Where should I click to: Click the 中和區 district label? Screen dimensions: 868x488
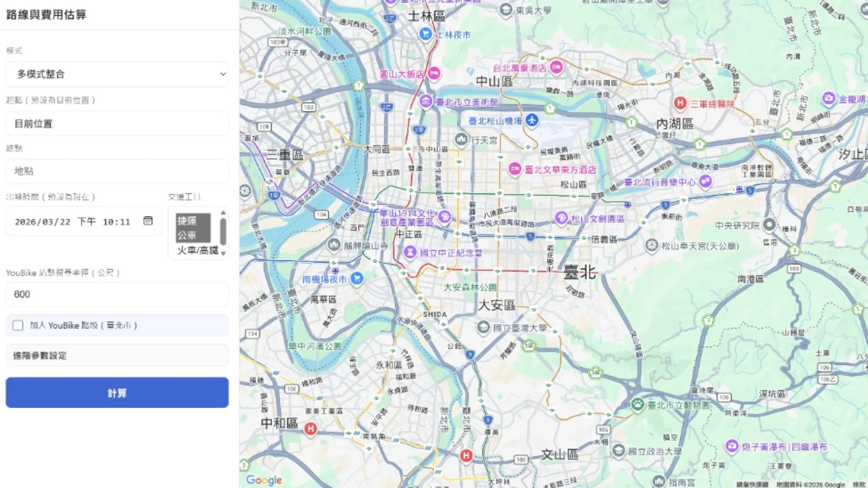point(279,423)
